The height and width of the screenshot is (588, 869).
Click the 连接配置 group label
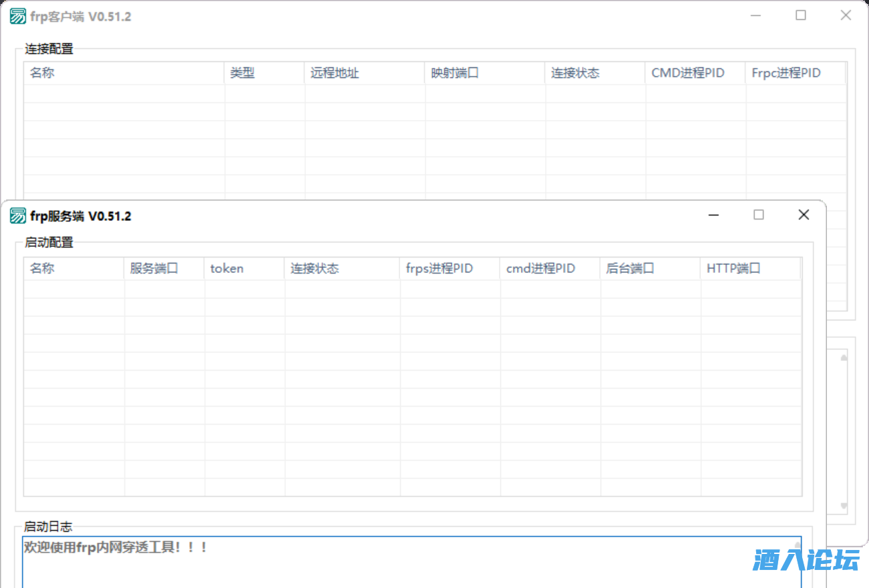(49, 49)
